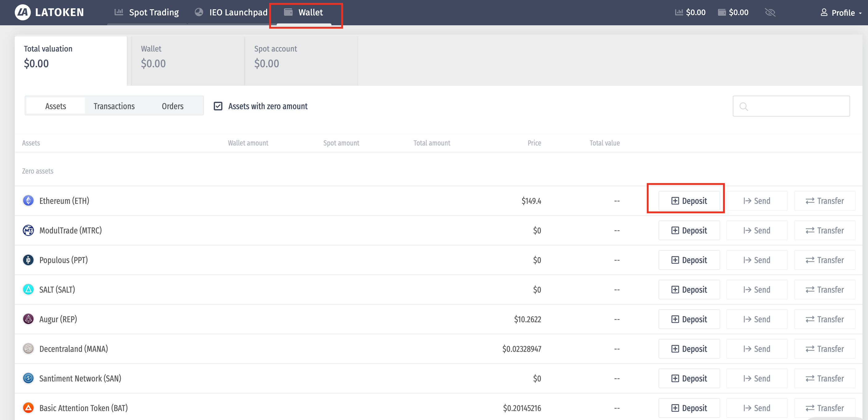Open the Spot Trading tab
868x420 pixels.
click(x=147, y=12)
